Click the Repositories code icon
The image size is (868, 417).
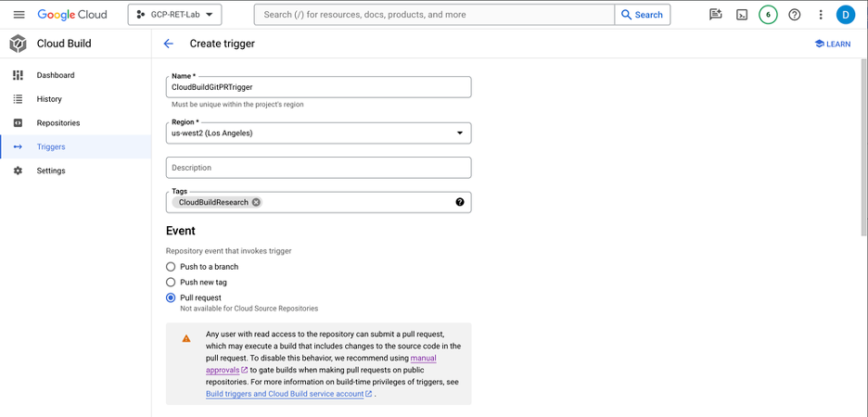click(18, 122)
